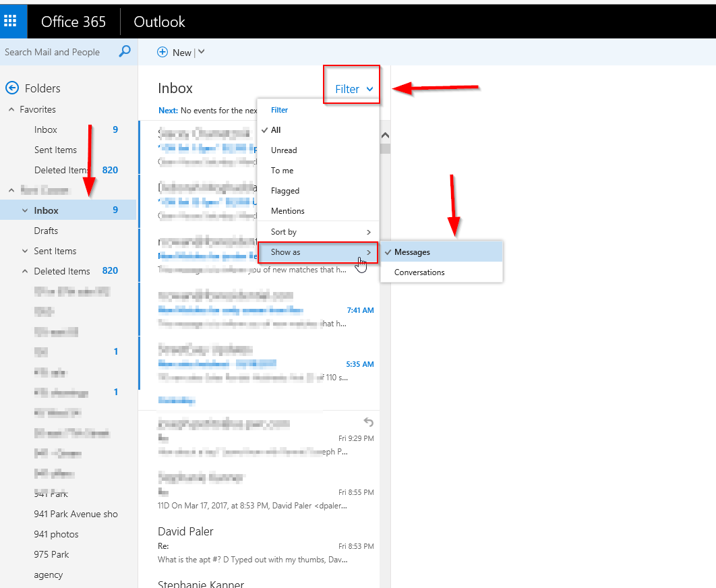
Task: Filter the inbox by Unread
Action: click(284, 150)
